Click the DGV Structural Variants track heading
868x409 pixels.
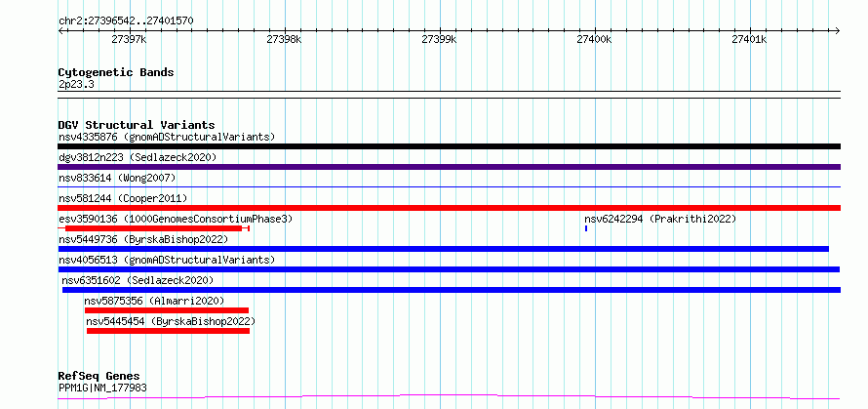click(137, 125)
